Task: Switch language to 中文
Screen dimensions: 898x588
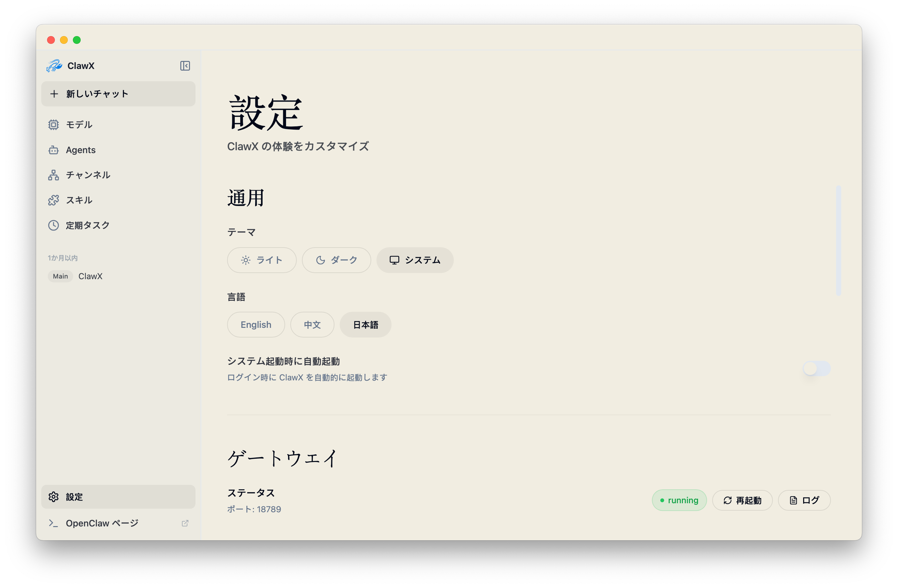Action: (x=312, y=325)
